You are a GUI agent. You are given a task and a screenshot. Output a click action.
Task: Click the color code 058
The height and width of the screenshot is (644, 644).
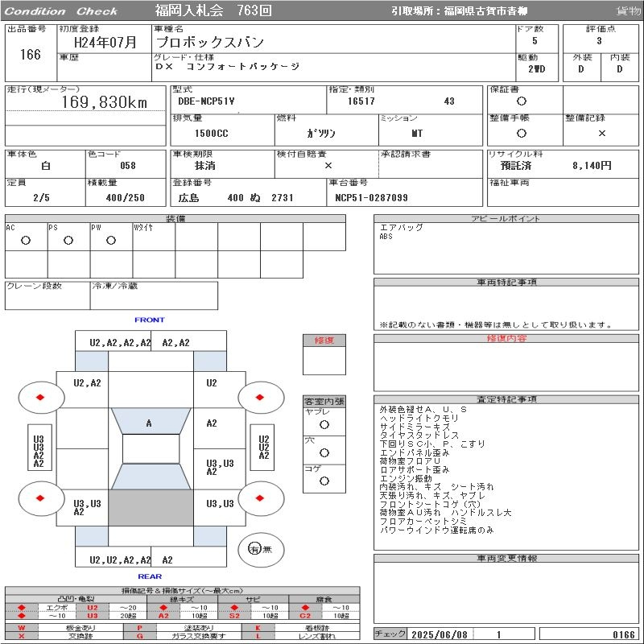click(x=128, y=166)
